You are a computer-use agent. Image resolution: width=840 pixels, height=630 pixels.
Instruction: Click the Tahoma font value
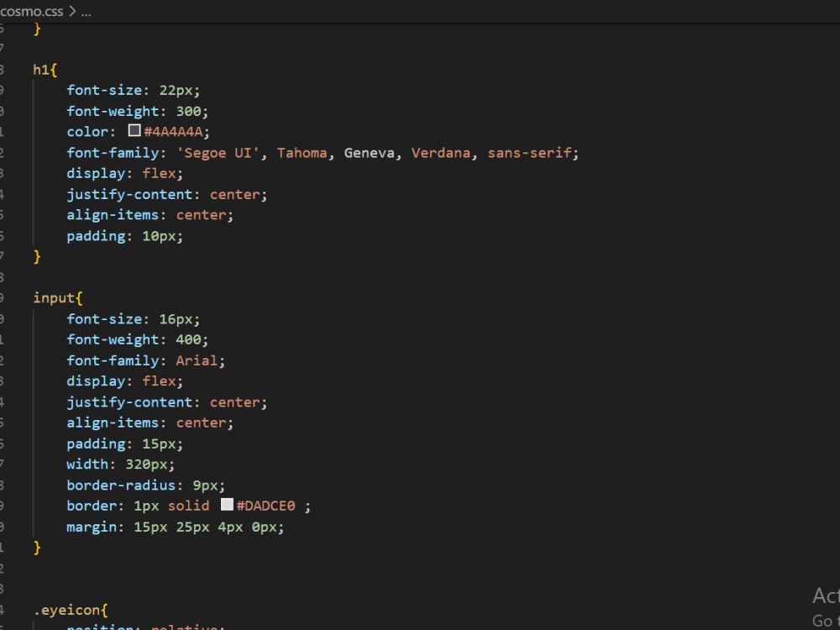tap(302, 153)
